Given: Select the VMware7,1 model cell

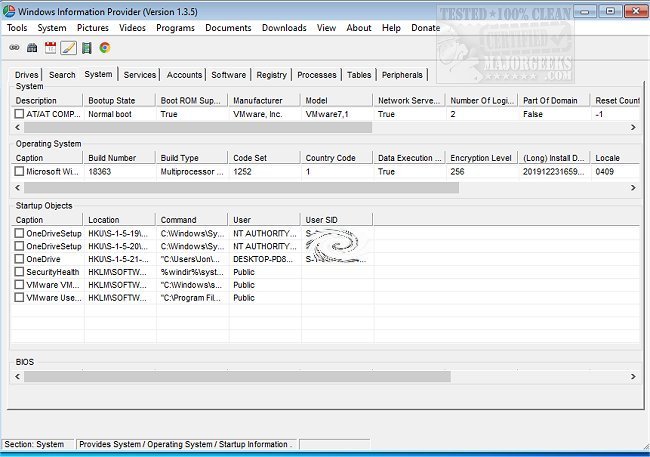Looking at the screenshot, I should [x=337, y=114].
